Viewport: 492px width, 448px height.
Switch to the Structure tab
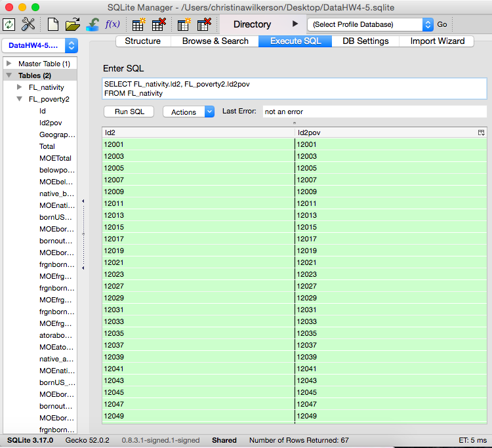point(143,41)
